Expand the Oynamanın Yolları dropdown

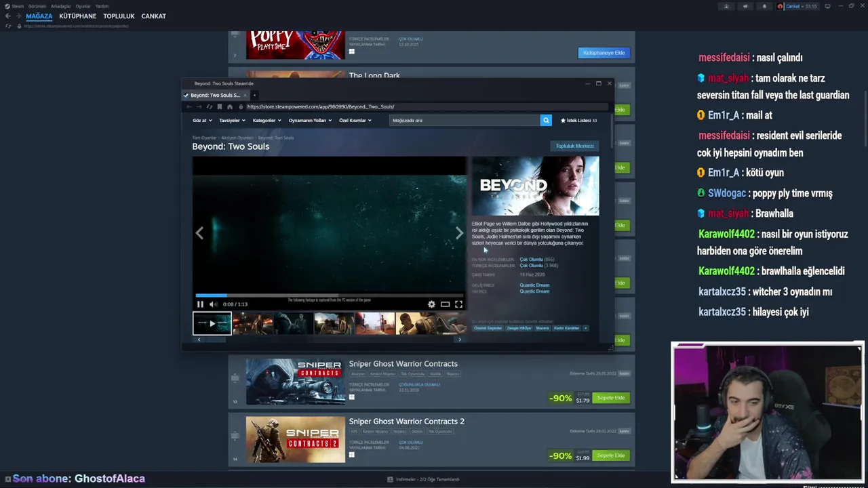(310, 120)
